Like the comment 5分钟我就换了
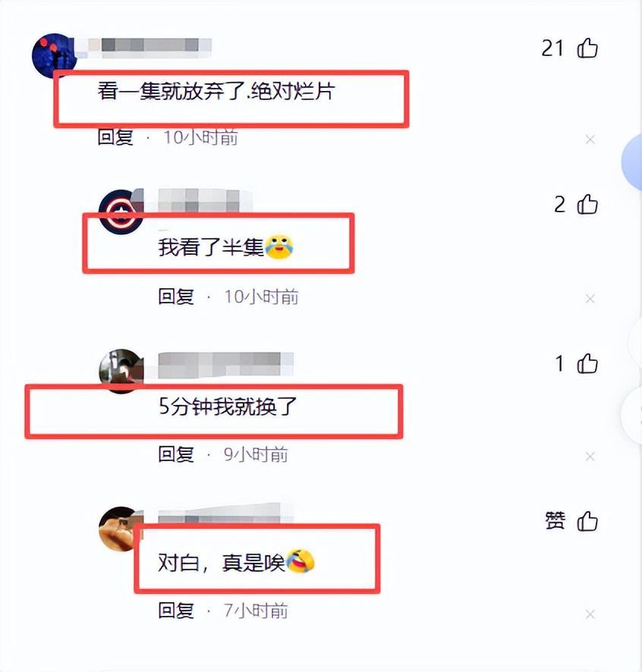Image resolution: width=642 pixels, height=672 pixels. pyautogui.click(x=587, y=363)
